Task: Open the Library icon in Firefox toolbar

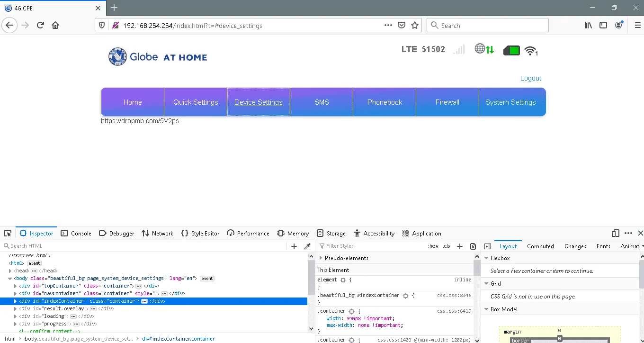Action: 588,26
